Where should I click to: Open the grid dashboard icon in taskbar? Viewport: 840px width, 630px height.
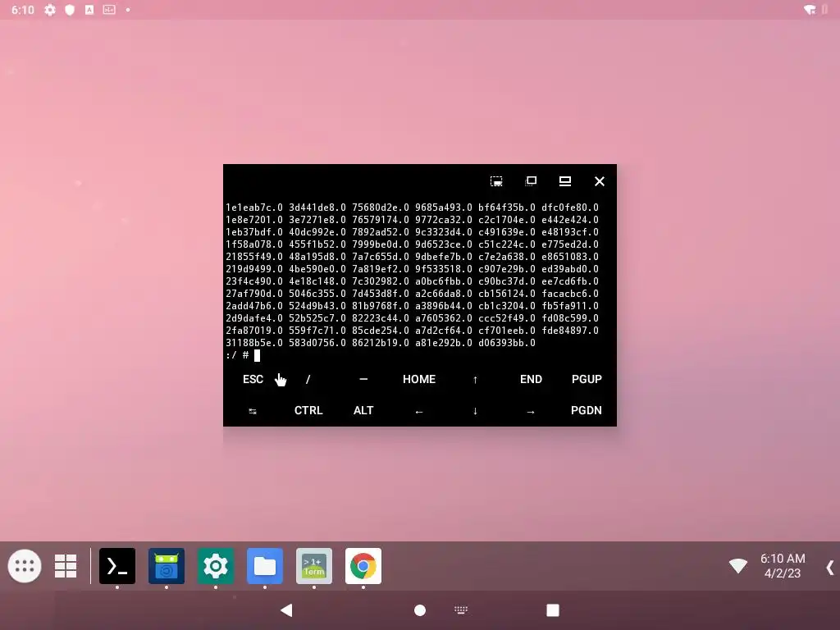coord(66,566)
